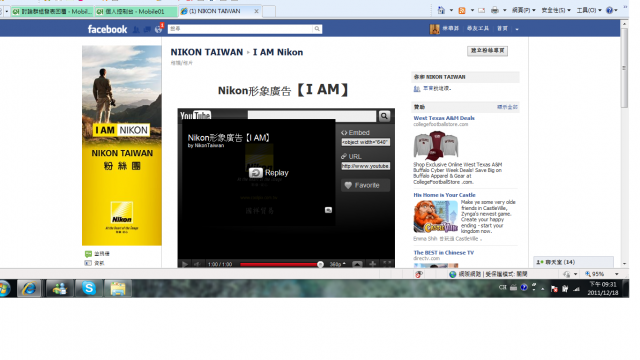Open Skype from the taskbar
The height and width of the screenshot is (360, 640).
point(89,289)
